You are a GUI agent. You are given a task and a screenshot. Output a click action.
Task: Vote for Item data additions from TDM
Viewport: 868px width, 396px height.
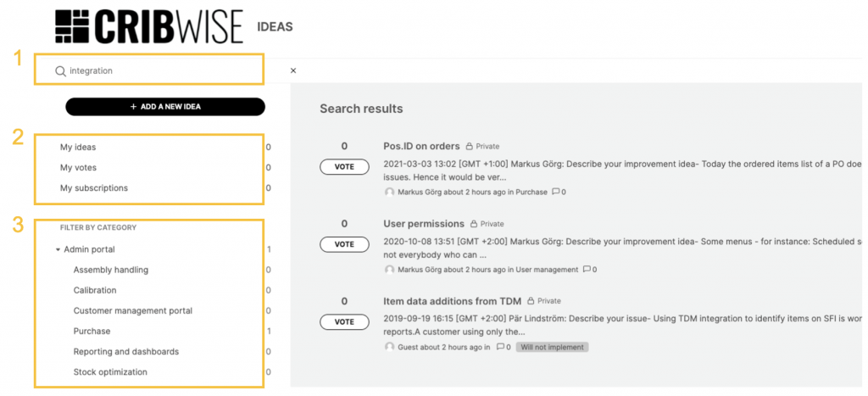pos(344,322)
